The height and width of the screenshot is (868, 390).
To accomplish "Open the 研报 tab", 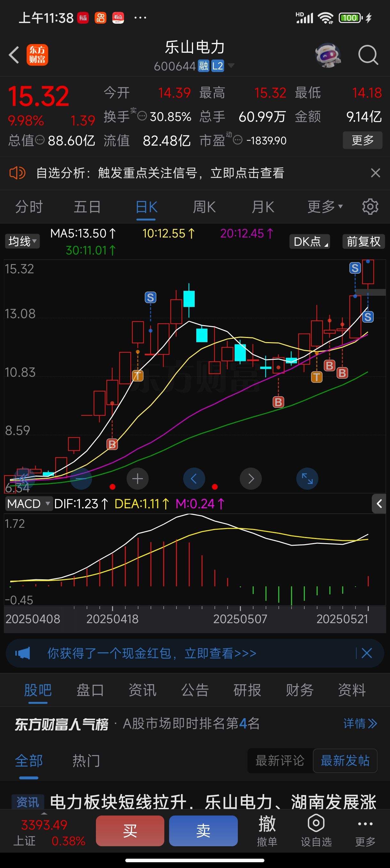I will pos(247,690).
